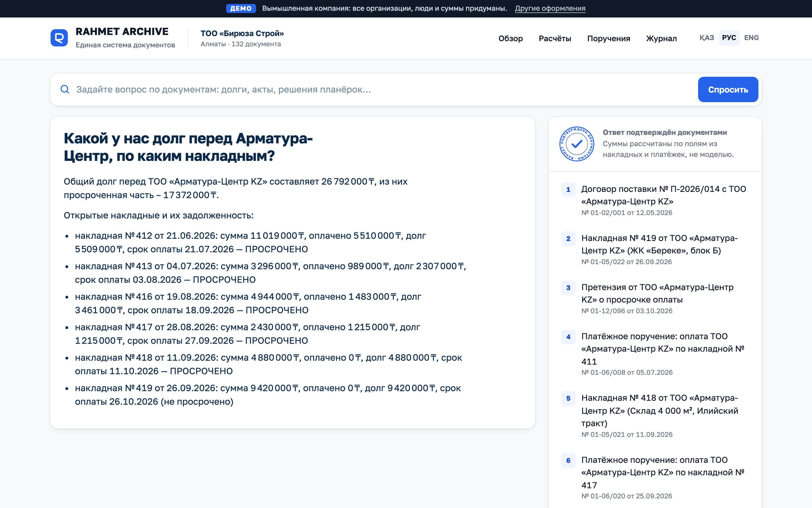Open source reference number 1 badge
Viewport: 812px width, 508px height.
(x=568, y=189)
